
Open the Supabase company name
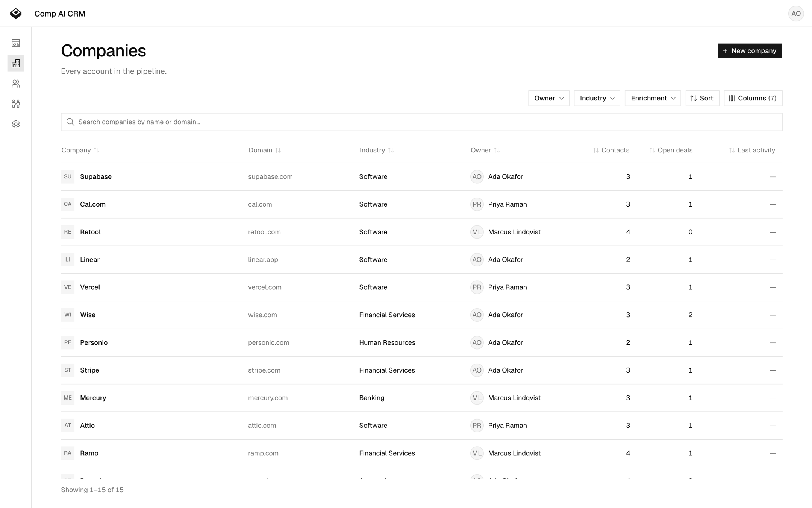click(x=96, y=176)
